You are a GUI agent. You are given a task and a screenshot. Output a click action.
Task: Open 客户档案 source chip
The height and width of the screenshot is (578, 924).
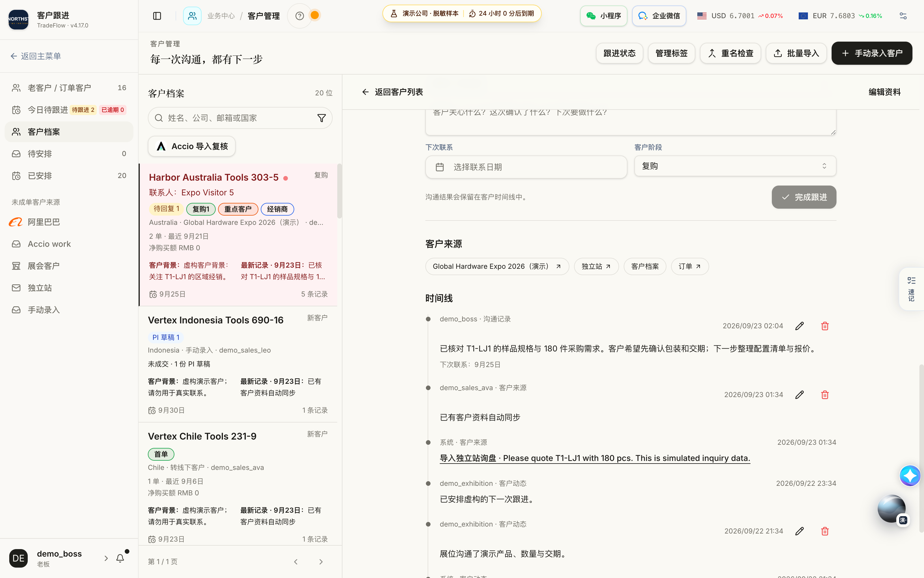pyautogui.click(x=645, y=266)
